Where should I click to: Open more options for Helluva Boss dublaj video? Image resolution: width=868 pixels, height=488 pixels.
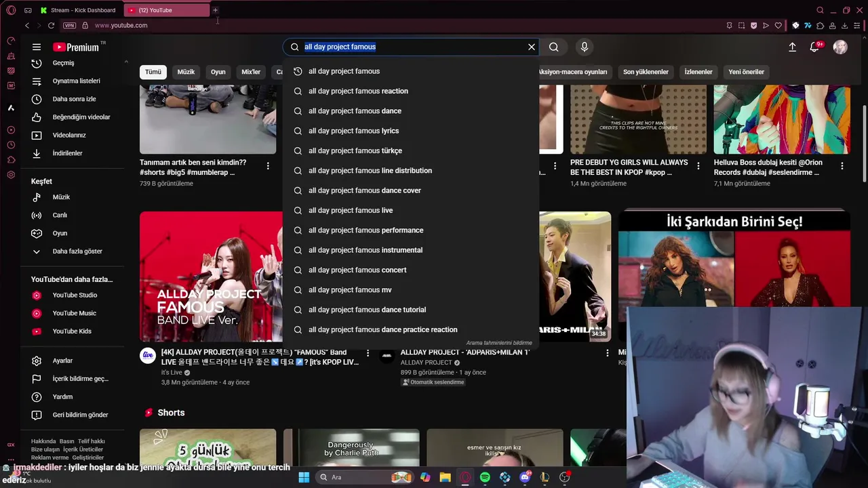[842, 165]
